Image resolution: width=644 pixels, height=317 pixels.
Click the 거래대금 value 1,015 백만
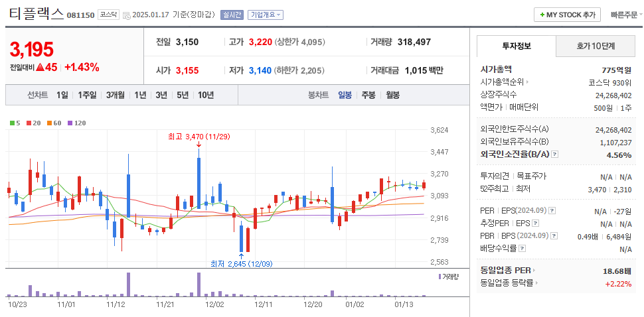(424, 70)
